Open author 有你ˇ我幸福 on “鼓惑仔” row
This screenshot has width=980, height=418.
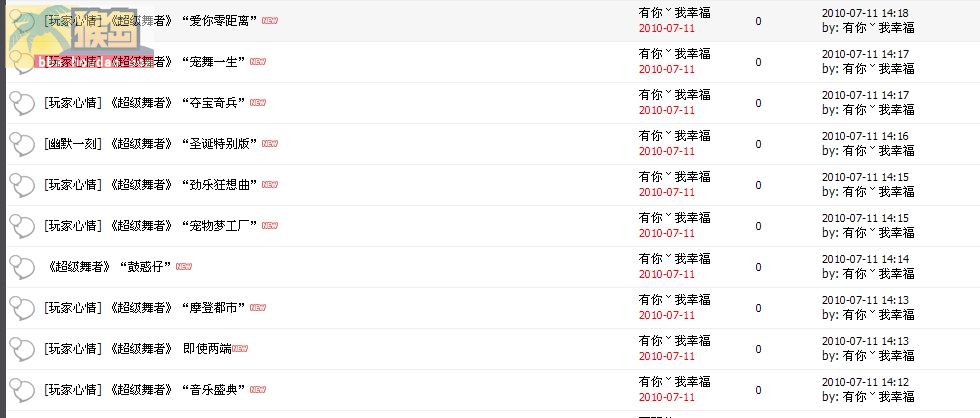[x=674, y=259]
